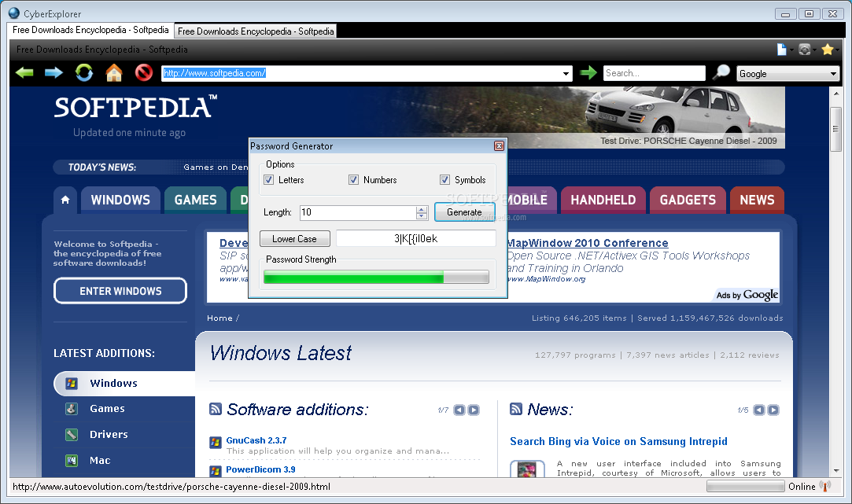
Task: Open the MapWindow 2010 Conference ad link
Action: pyautogui.click(x=588, y=243)
